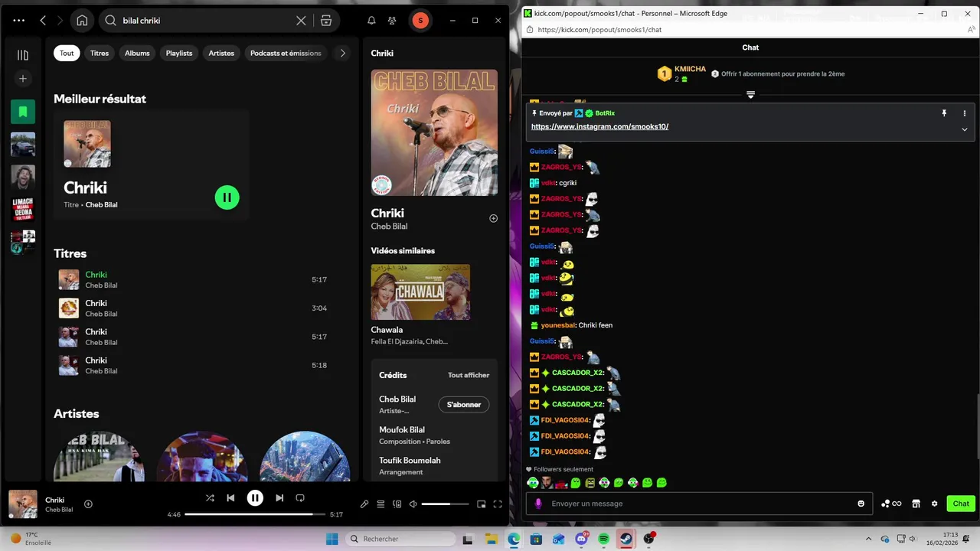The height and width of the screenshot is (551, 980).
Task: Open the Browse icon in search bar
Action: pyautogui.click(x=326, y=21)
